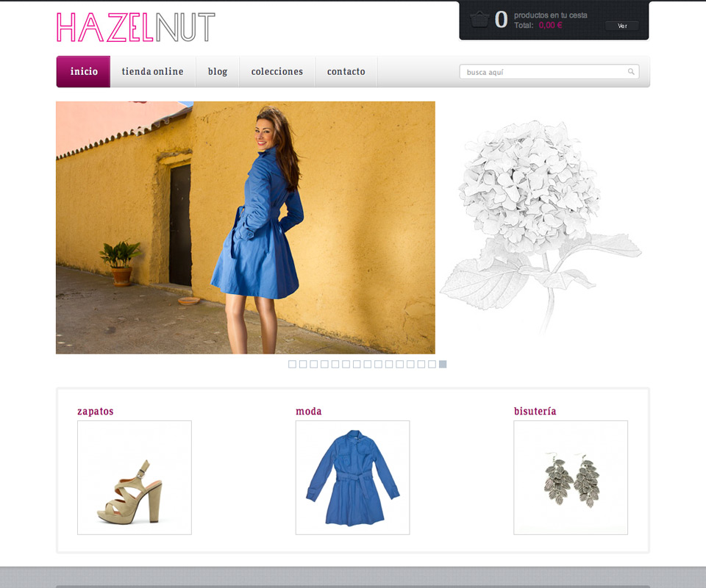Viewport: 706px width, 588px height.
Task: Open the colecciones menu item
Action: [x=277, y=72]
